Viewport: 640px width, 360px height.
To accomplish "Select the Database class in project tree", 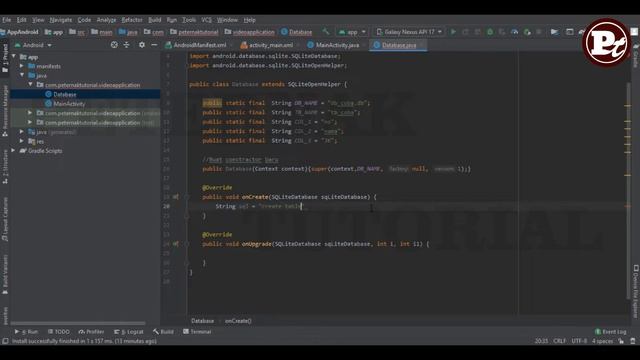I will (85, 94).
